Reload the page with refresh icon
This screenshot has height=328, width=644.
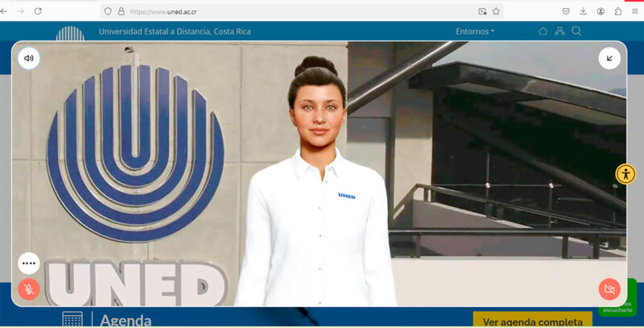click(38, 11)
